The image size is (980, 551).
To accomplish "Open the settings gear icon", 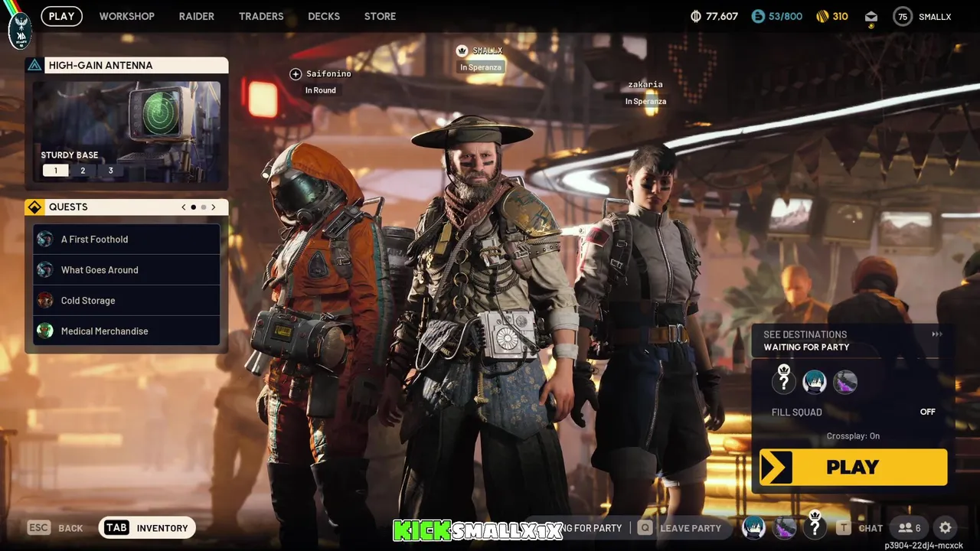I will [x=946, y=528].
